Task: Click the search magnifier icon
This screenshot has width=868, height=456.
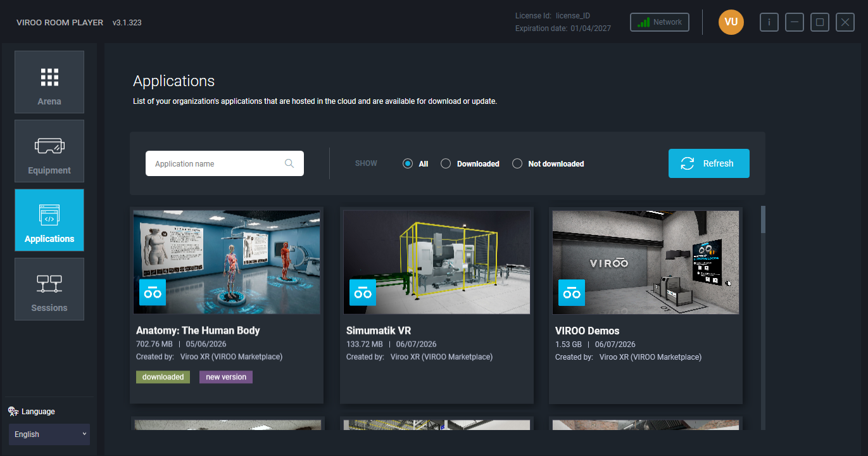Action: 289,163
